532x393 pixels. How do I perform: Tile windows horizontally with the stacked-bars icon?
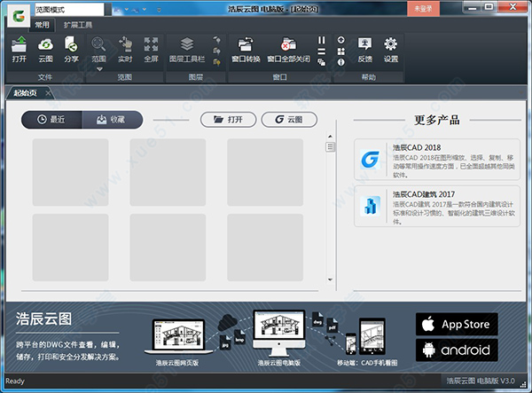(321, 51)
